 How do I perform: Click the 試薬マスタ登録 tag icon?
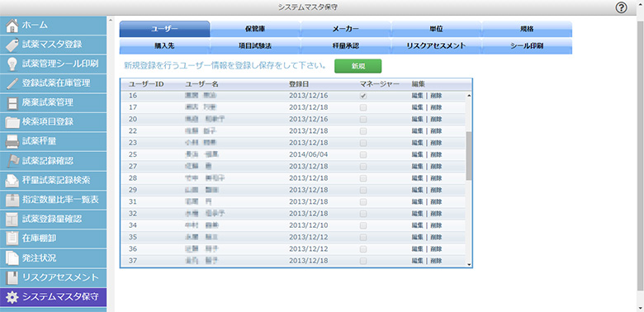coord(12,45)
